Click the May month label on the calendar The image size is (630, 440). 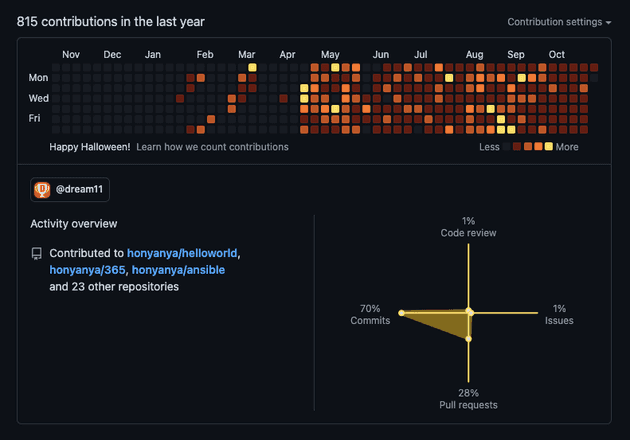tap(330, 55)
